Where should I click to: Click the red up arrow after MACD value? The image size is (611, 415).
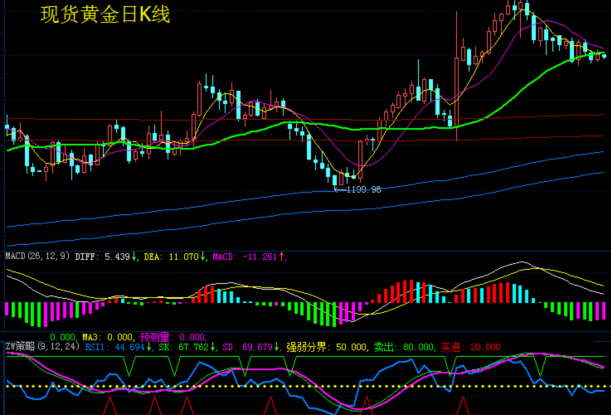pyautogui.click(x=283, y=257)
